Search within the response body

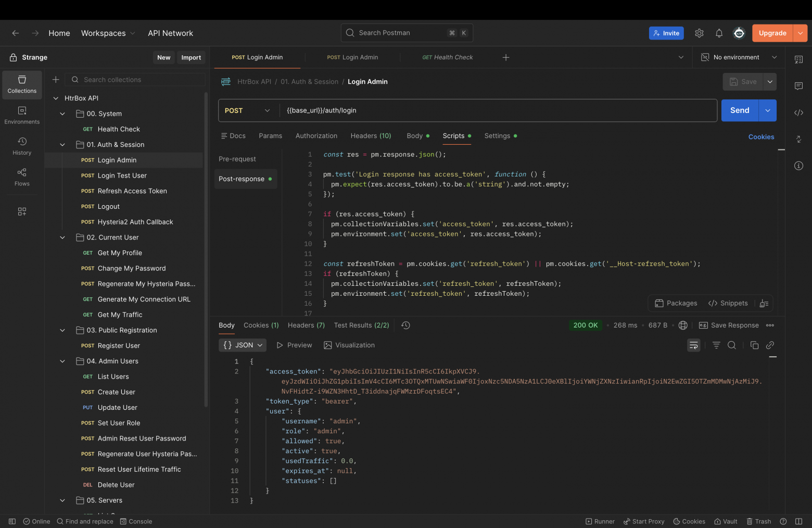[731, 345]
